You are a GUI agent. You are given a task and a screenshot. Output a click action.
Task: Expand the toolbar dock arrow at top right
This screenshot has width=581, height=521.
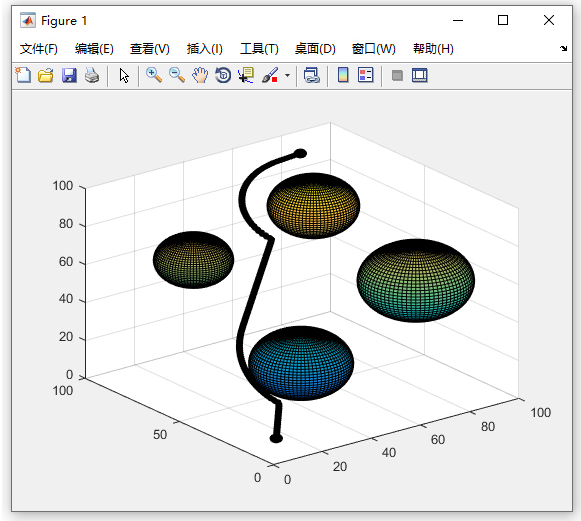point(564,48)
